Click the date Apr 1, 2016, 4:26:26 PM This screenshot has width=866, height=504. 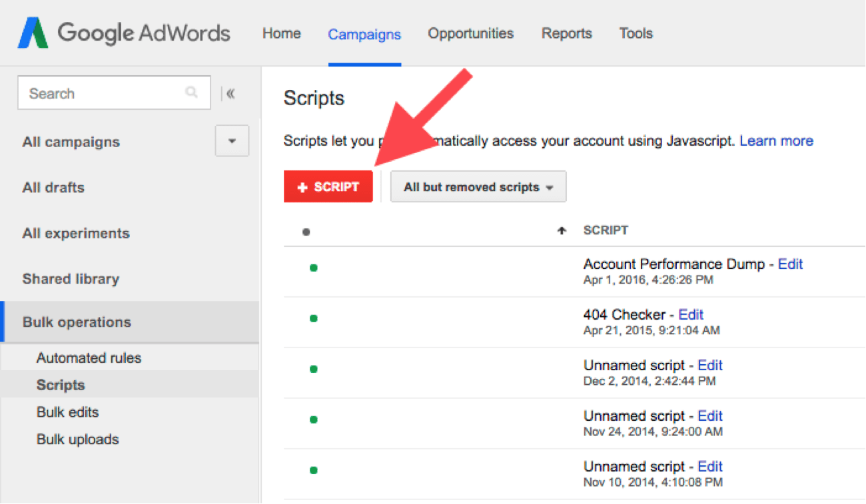click(x=648, y=280)
